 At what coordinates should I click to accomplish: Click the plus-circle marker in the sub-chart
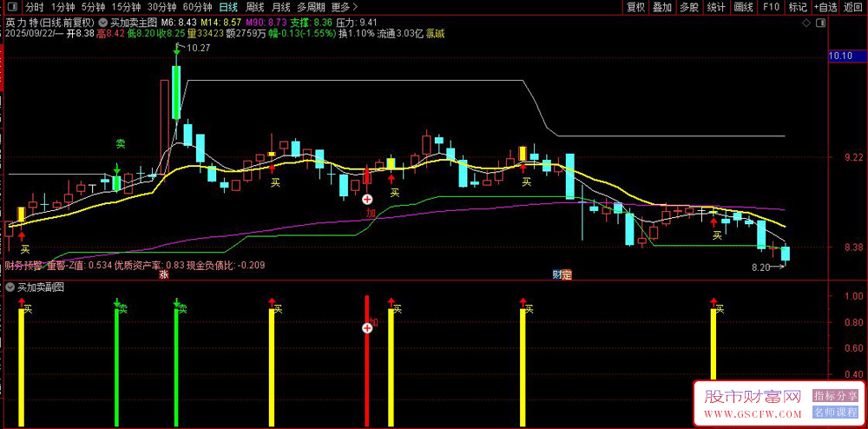tap(367, 328)
